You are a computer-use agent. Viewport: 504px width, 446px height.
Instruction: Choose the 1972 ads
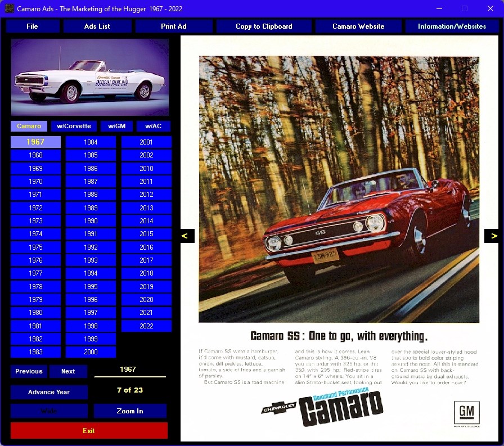click(x=35, y=208)
